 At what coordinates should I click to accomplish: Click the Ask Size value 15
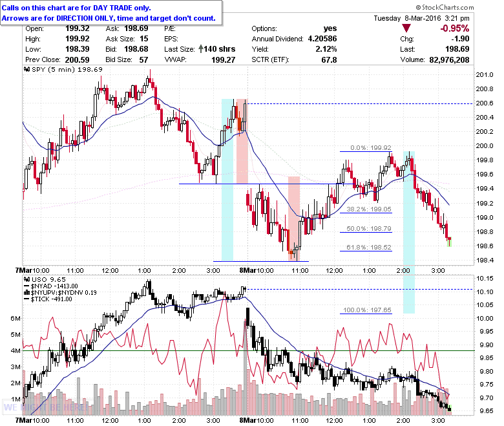[143, 39]
